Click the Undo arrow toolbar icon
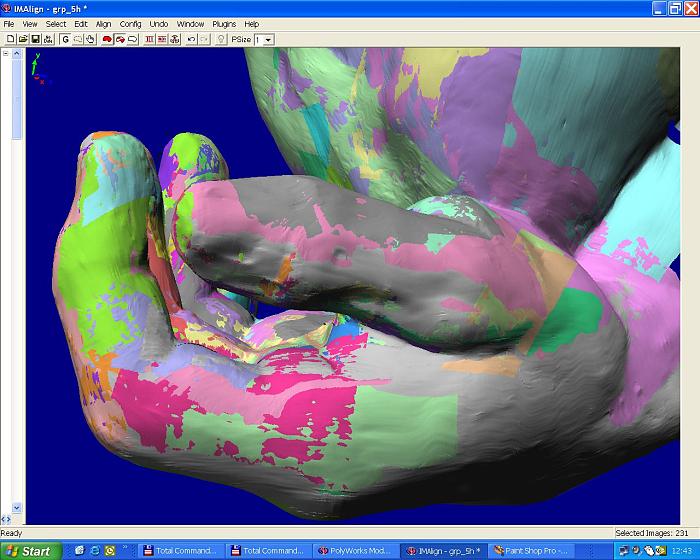The image size is (700, 560). point(191,39)
